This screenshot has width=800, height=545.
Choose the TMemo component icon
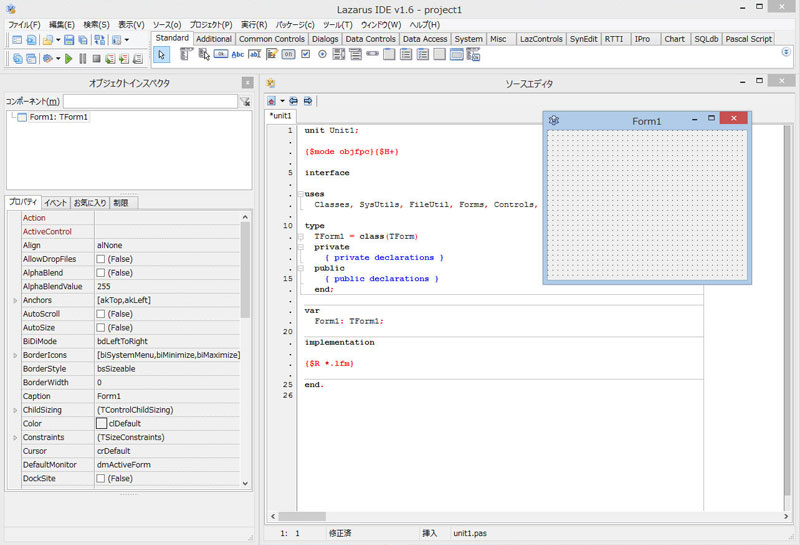pyautogui.click(x=271, y=54)
